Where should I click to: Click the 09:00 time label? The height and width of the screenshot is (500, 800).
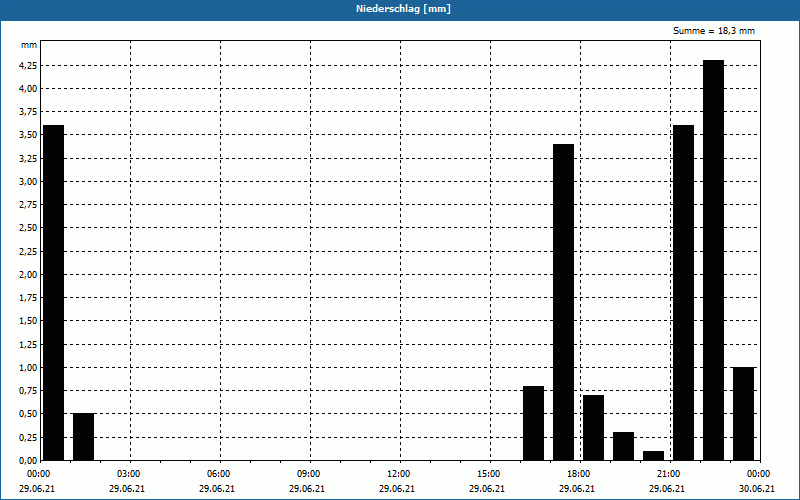[x=309, y=474]
